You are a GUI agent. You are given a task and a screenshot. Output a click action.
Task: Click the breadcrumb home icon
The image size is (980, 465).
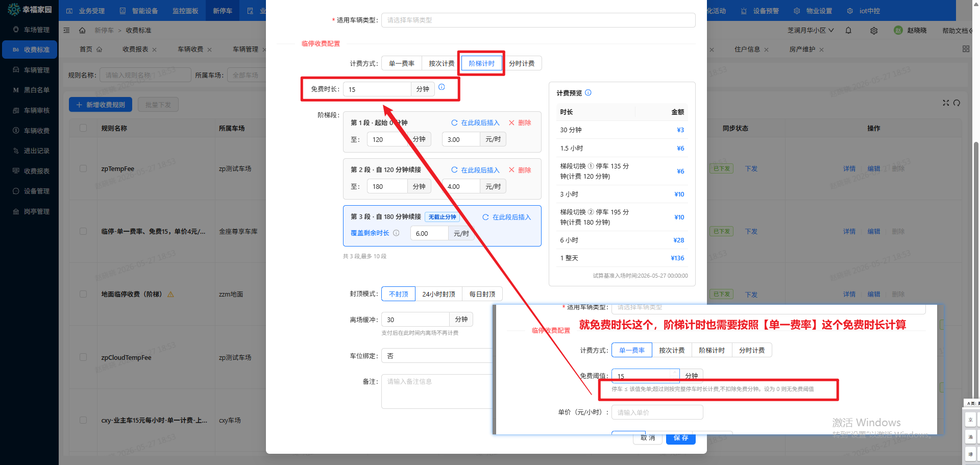(x=82, y=31)
